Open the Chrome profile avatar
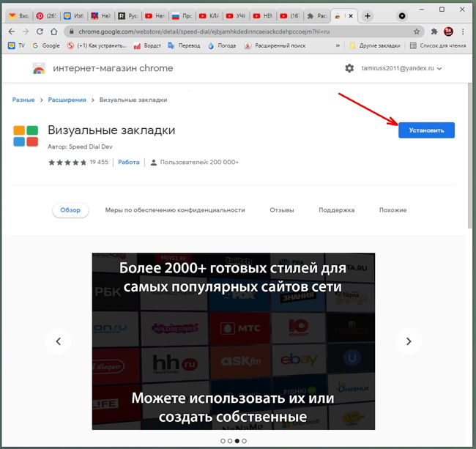The height and width of the screenshot is (449, 476). (448, 31)
